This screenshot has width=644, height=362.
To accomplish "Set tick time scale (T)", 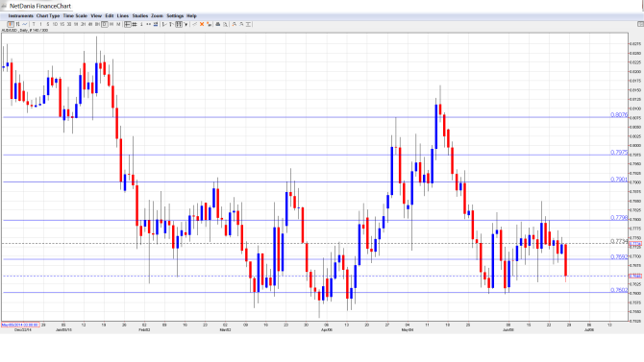I will 34,25.
